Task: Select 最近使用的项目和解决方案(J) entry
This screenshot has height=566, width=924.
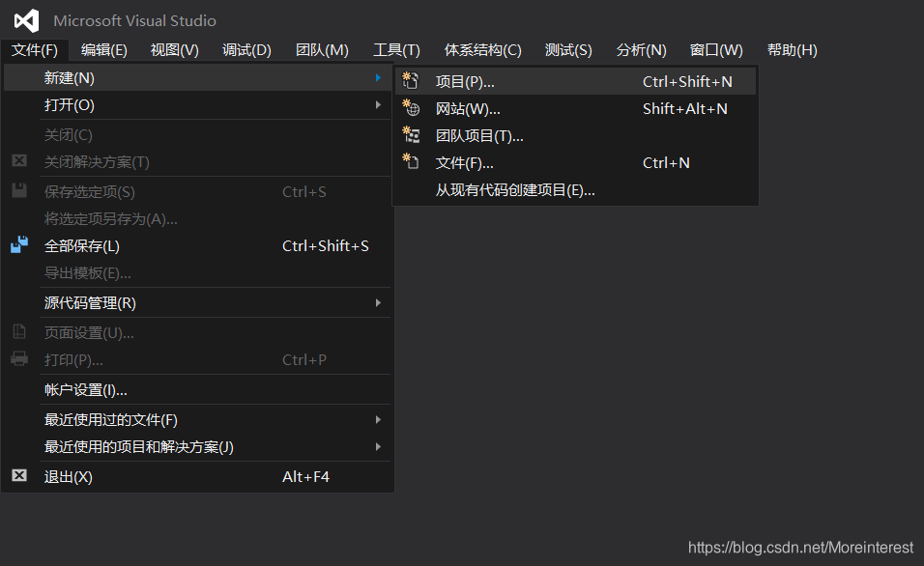Action: click(x=197, y=446)
